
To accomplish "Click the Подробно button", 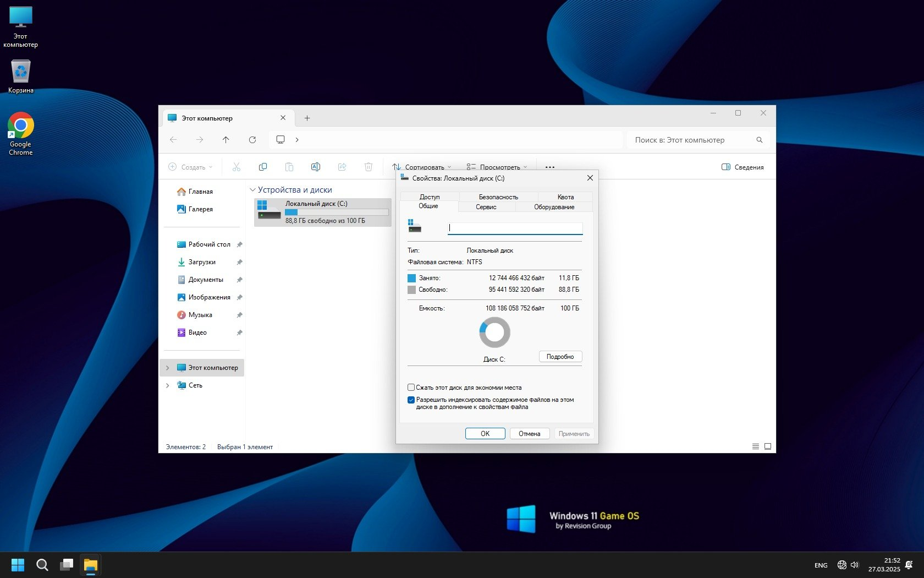I will pyautogui.click(x=560, y=357).
